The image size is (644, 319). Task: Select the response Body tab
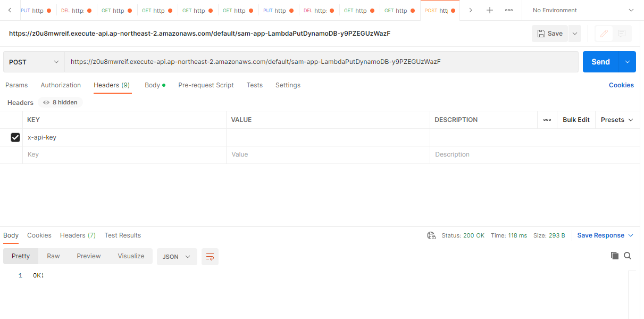[x=11, y=235]
